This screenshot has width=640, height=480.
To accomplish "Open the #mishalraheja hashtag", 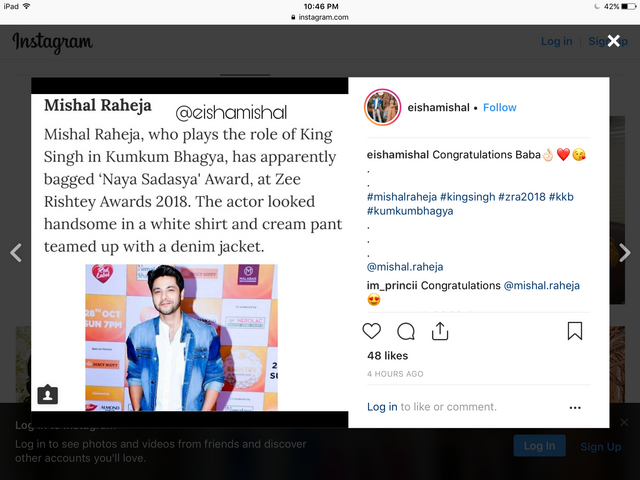I will tap(402, 197).
